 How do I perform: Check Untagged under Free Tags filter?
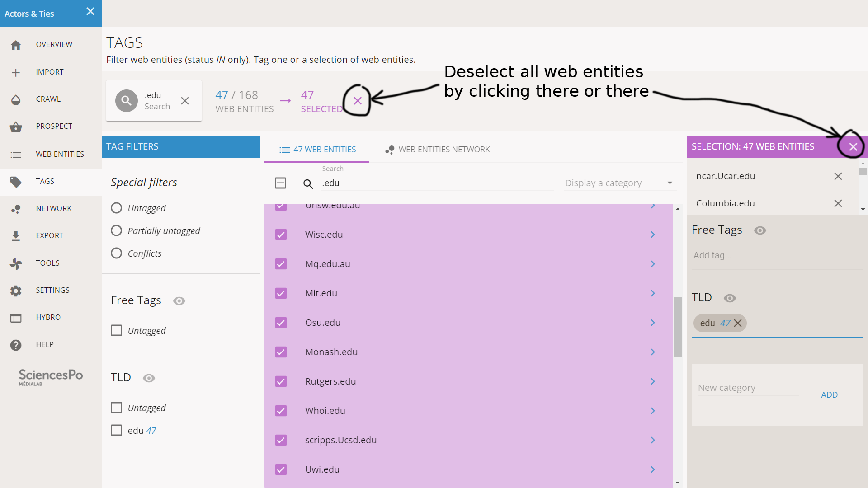(116, 330)
